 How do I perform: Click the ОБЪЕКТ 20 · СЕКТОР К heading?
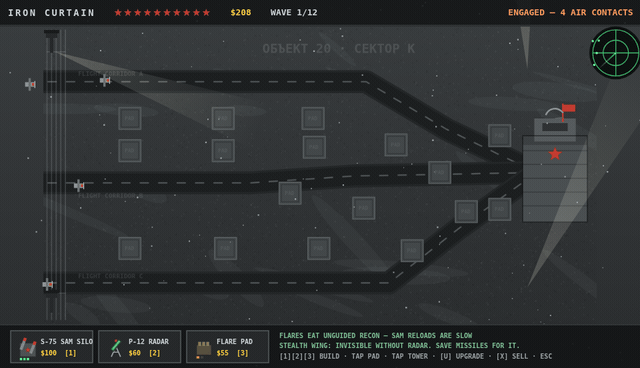pyautogui.click(x=338, y=49)
